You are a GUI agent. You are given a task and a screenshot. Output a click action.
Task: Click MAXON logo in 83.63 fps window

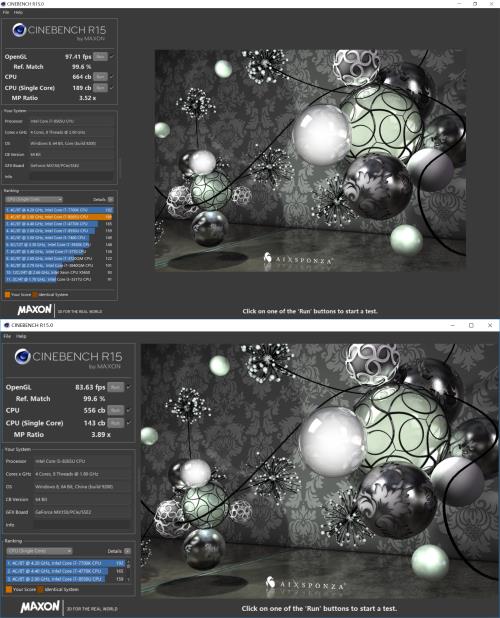click(x=40, y=607)
